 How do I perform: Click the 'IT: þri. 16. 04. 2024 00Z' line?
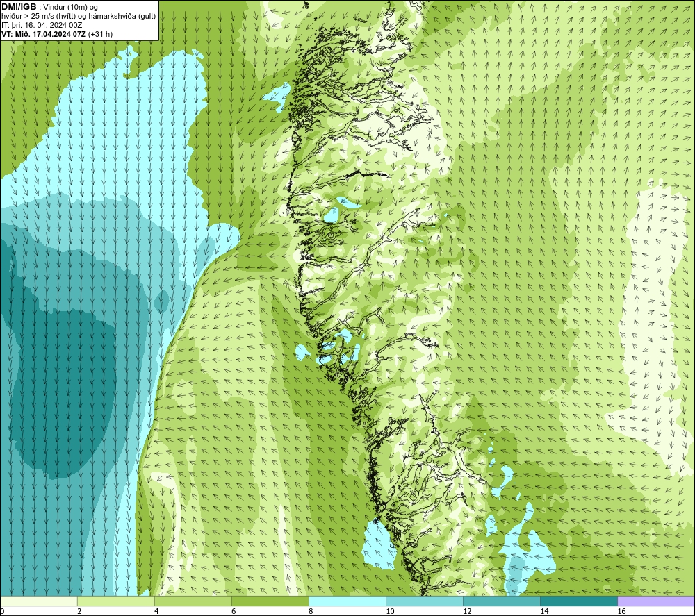click(x=42, y=25)
